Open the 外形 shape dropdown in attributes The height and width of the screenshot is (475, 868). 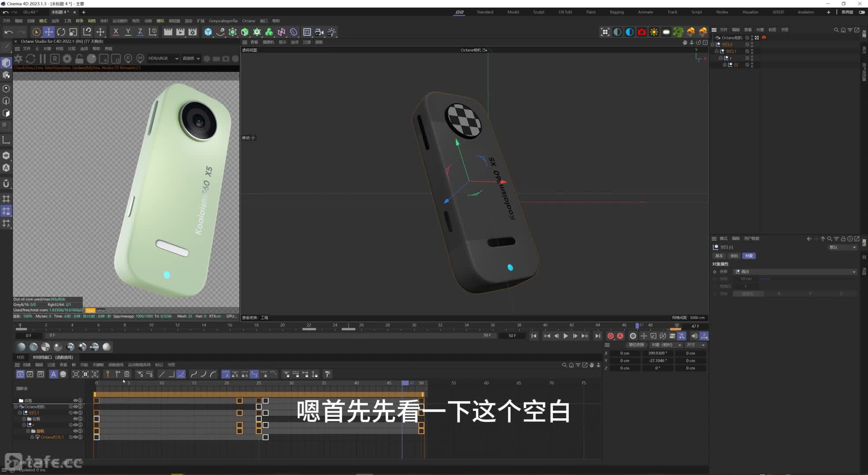click(796, 272)
